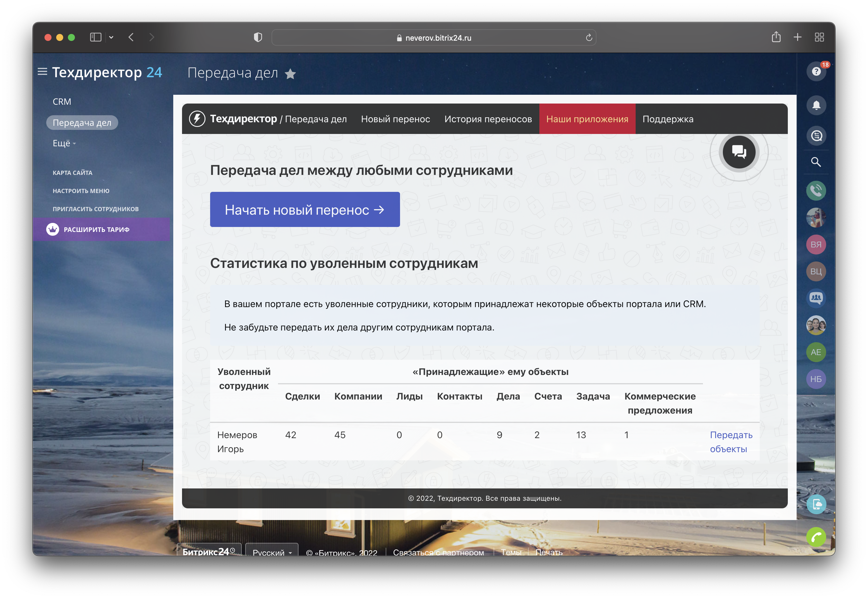Open the ВЯ user avatar chat
Screen dimensions: 868x599
816,245
